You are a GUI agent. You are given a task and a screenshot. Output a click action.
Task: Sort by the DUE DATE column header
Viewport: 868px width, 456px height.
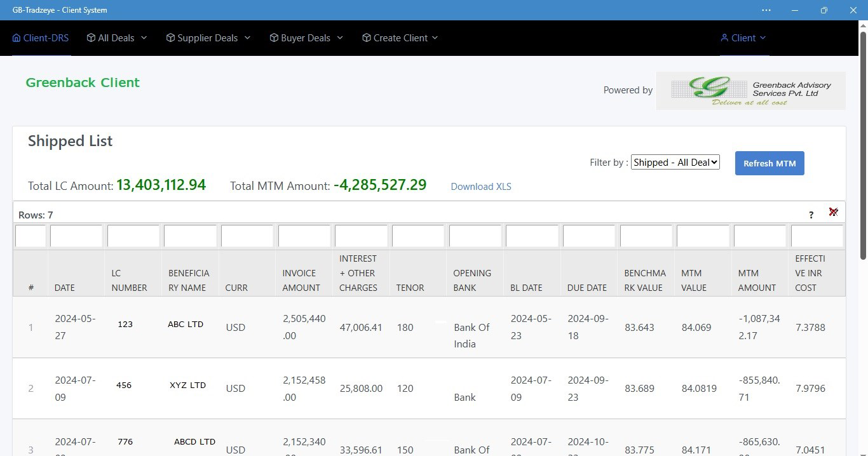pyautogui.click(x=587, y=288)
